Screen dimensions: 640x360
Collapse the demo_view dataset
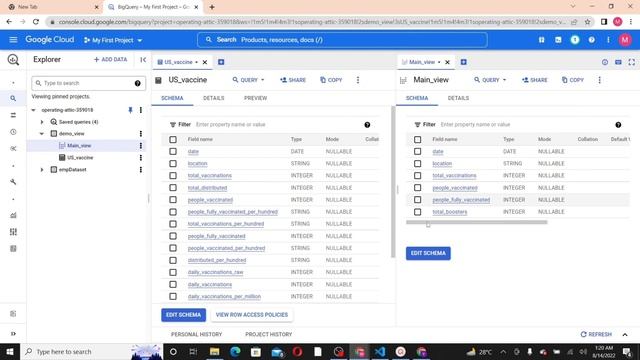42,133
